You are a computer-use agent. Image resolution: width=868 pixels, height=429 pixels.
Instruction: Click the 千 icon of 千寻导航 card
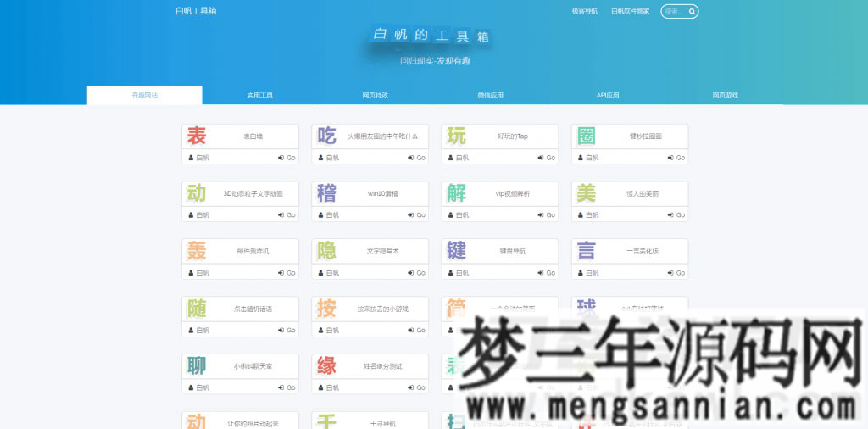[x=326, y=422]
